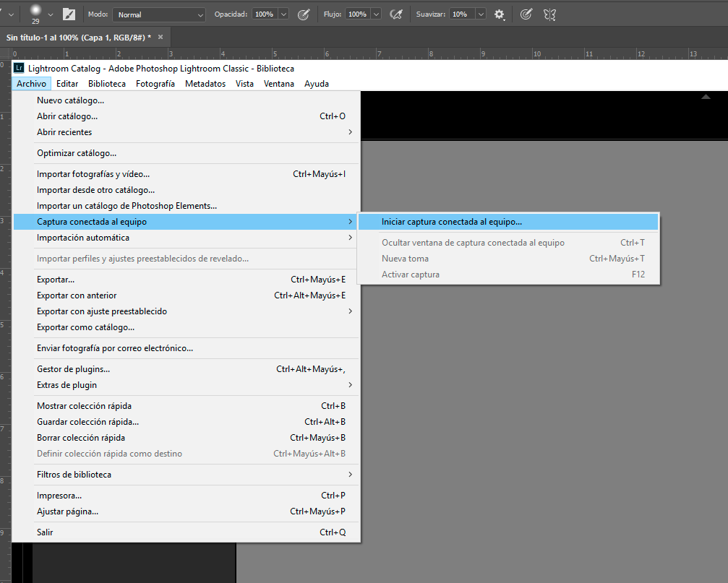Viewport: 728px width, 583px height.
Task: Open smoothing options gear icon
Action: click(499, 14)
